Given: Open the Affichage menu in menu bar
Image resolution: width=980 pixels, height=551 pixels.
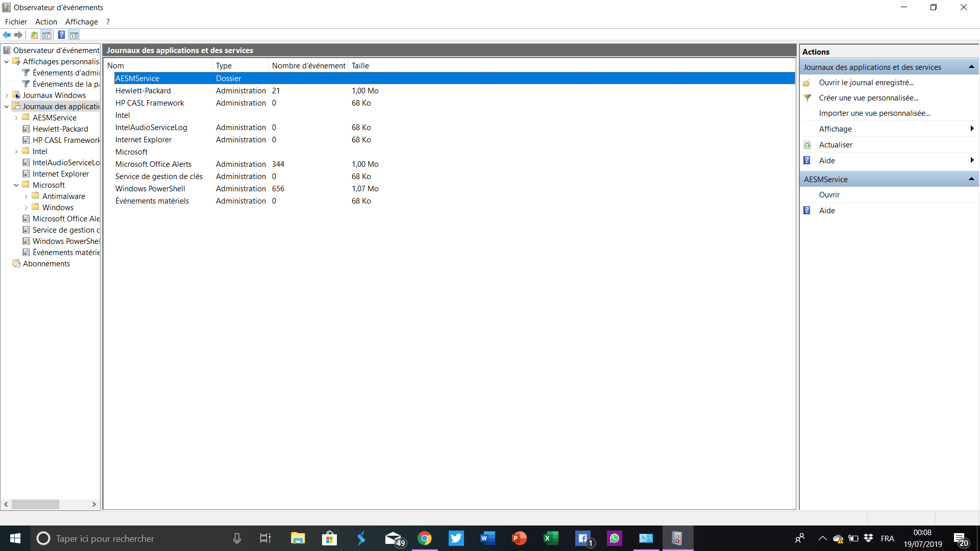Looking at the screenshot, I should click(x=81, y=21).
